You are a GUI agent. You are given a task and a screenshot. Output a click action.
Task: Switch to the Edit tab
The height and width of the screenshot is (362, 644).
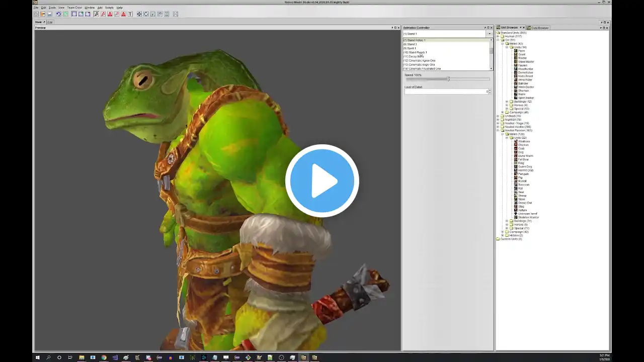tap(50, 22)
